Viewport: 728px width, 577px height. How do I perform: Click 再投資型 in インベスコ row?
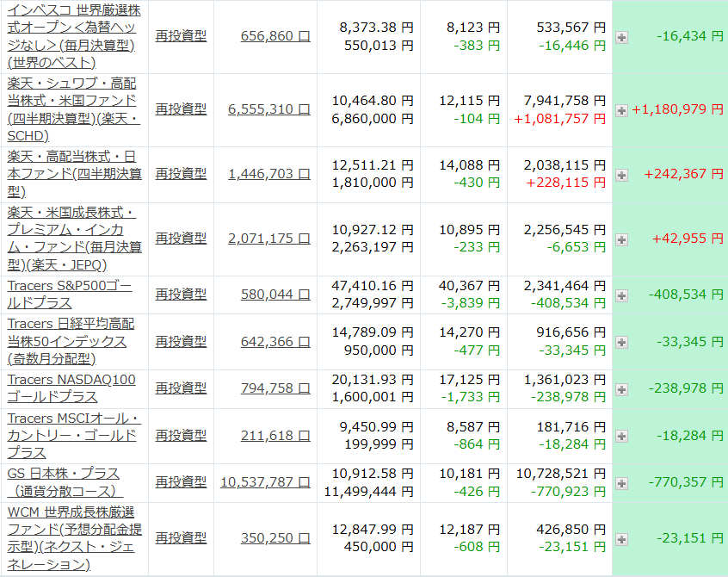pos(181,36)
